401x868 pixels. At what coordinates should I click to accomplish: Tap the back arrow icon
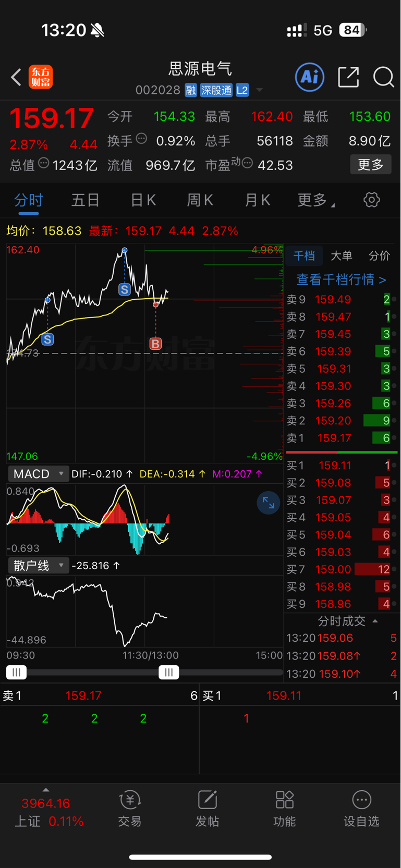(x=16, y=77)
